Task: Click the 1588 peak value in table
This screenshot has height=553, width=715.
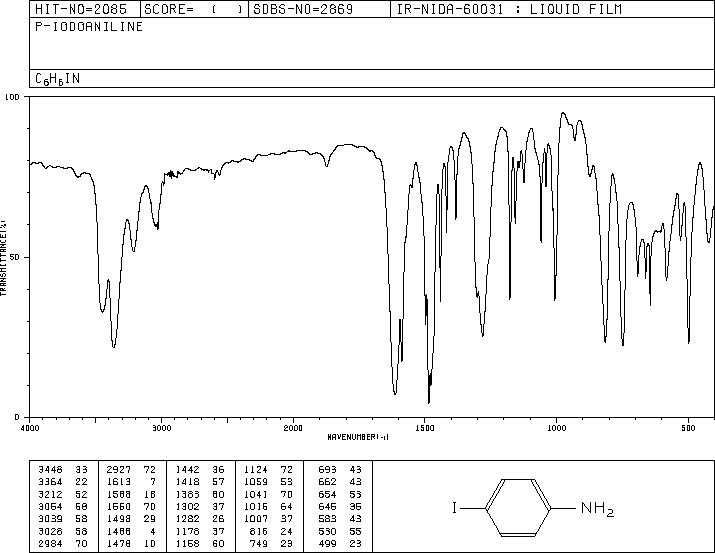Action: (119, 494)
